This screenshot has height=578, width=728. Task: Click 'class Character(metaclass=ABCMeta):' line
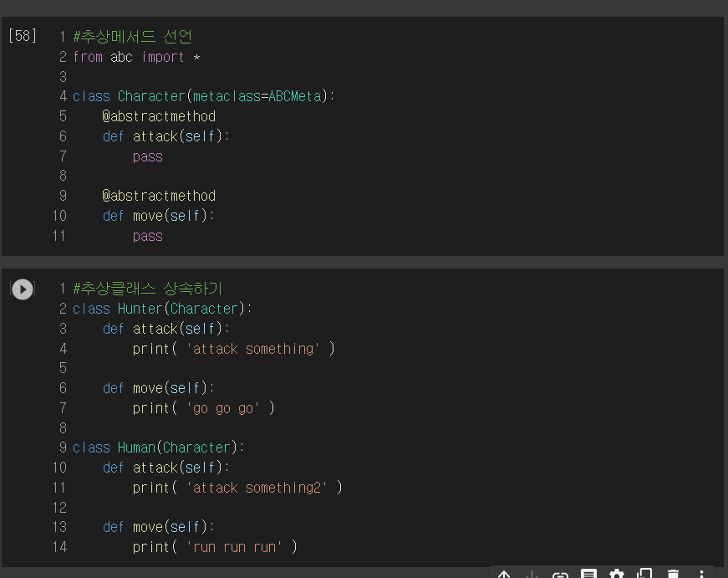[x=204, y=96]
